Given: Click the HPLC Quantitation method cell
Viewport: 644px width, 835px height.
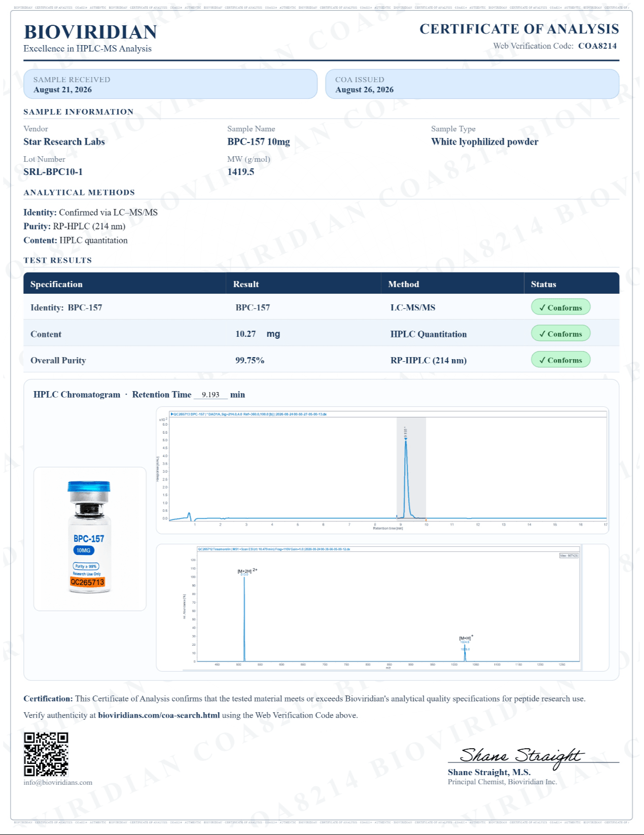Looking at the screenshot, I should [428, 334].
